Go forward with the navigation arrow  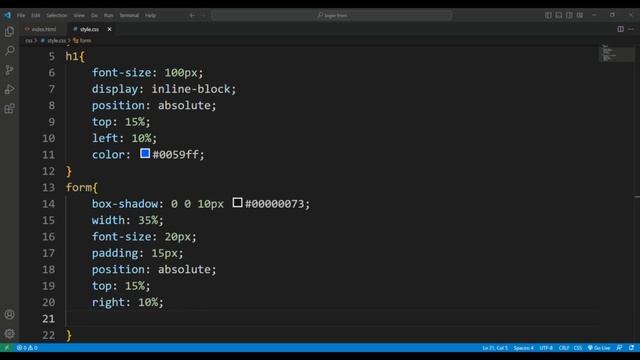pyautogui.click(x=204, y=15)
